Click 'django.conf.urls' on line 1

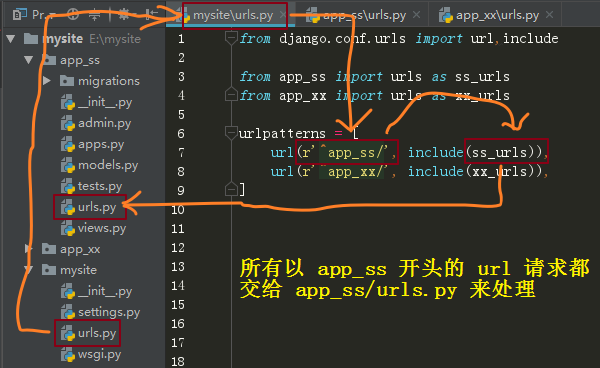[x=342, y=39]
